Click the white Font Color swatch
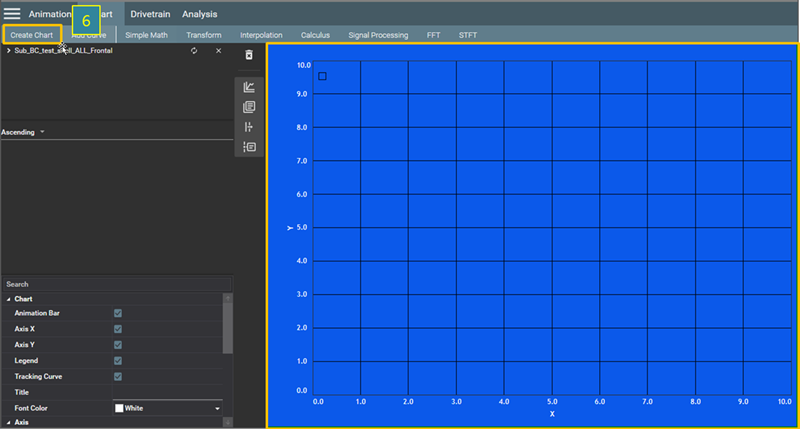800x429 pixels. (119, 408)
